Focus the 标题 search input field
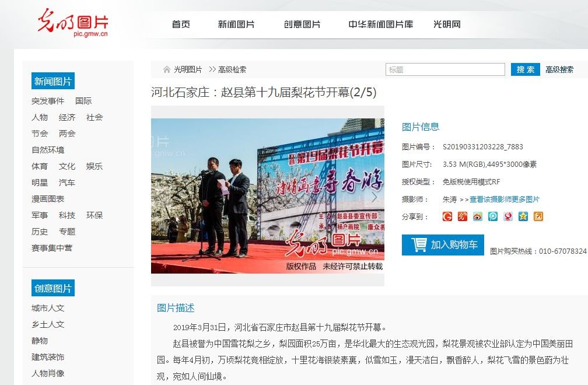Viewport: 588px width, 385px height. pos(445,69)
